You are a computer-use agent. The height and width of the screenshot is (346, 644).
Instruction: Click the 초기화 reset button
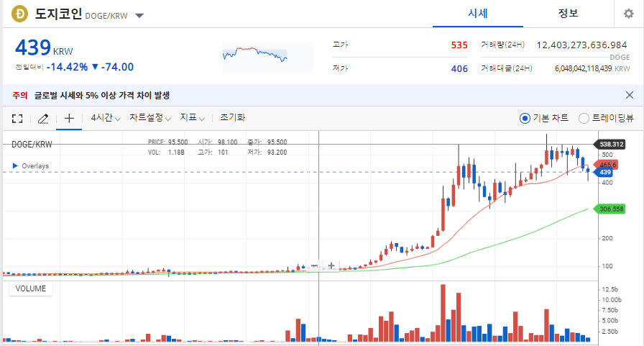[x=232, y=117]
